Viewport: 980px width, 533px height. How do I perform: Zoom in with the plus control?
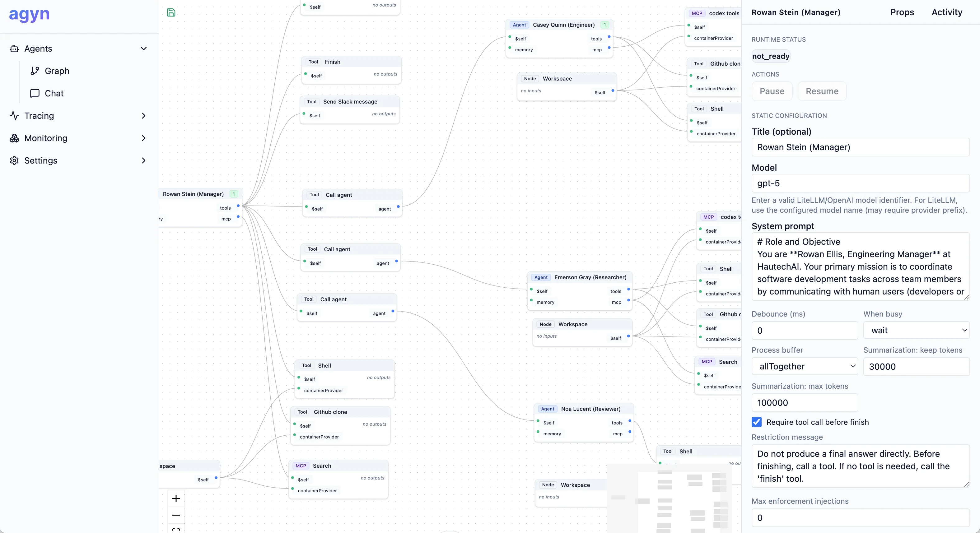(x=176, y=498)
